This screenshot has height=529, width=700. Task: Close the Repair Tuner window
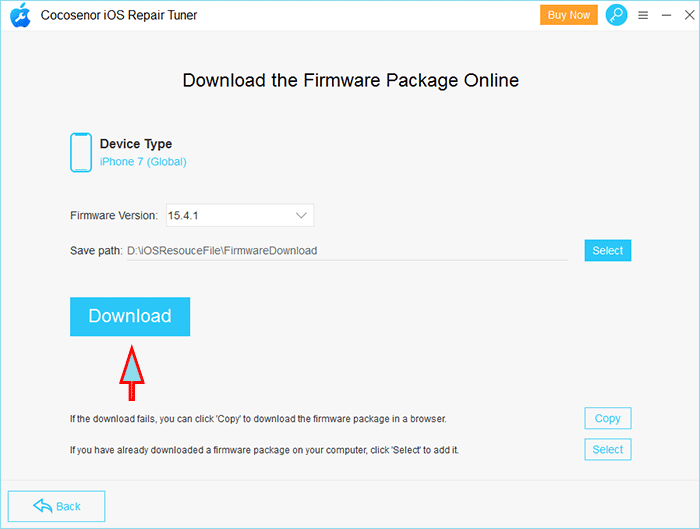[689, 15]
